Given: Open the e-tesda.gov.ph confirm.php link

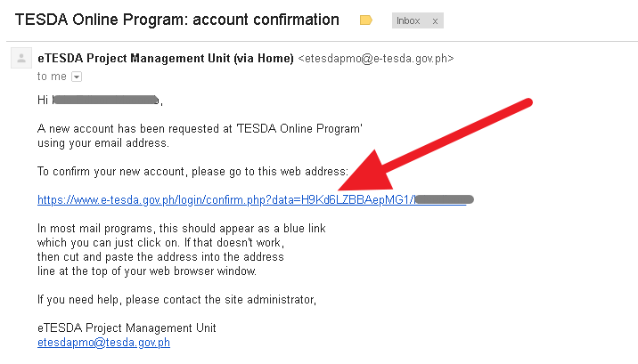Looking at the screenshot, I should point(251,200).
